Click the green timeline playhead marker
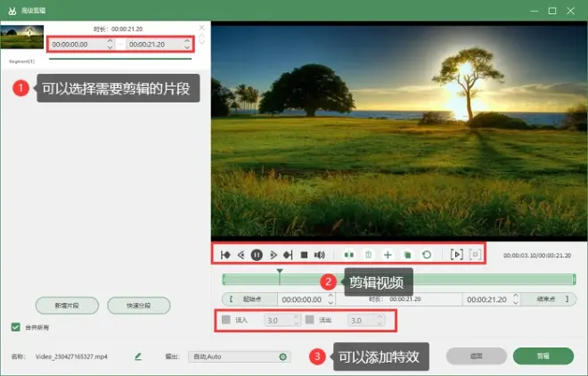This screenshot has height=376, width=588. click(280, 271)
